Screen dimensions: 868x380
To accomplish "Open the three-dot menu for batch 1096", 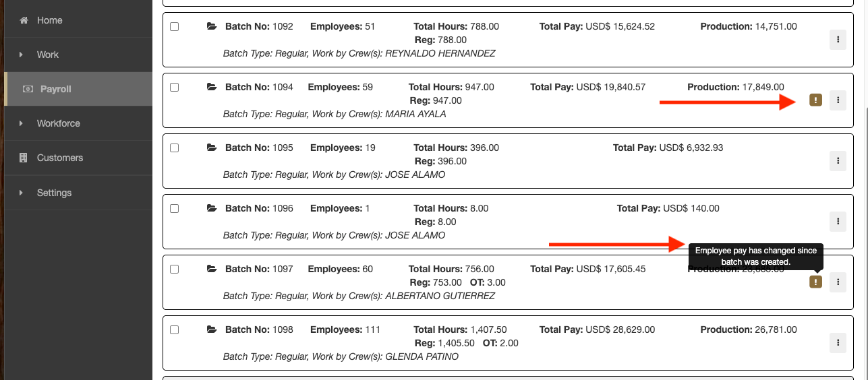I will [x=837, y=221].
